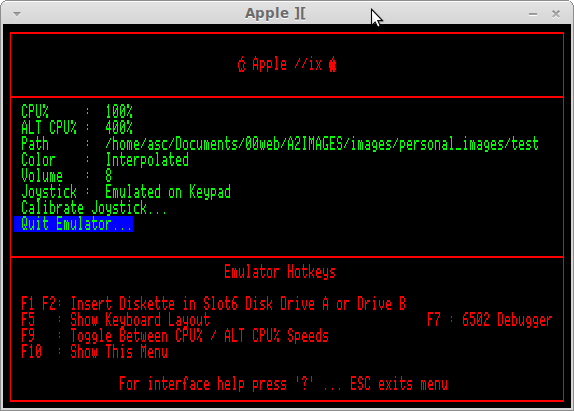Close the Apple ][ window
The width and height of the screenshot is (574, 411).
[556, 14]
